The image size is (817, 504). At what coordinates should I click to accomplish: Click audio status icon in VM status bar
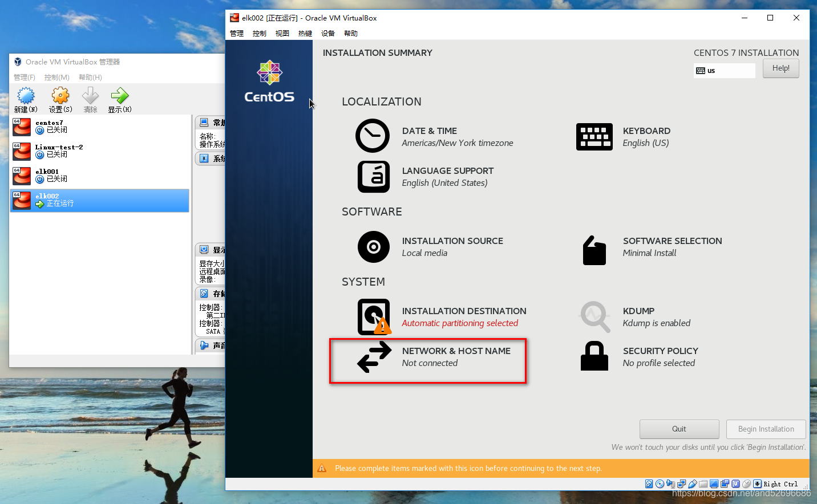pyautogui.click(x=670, y=484)
